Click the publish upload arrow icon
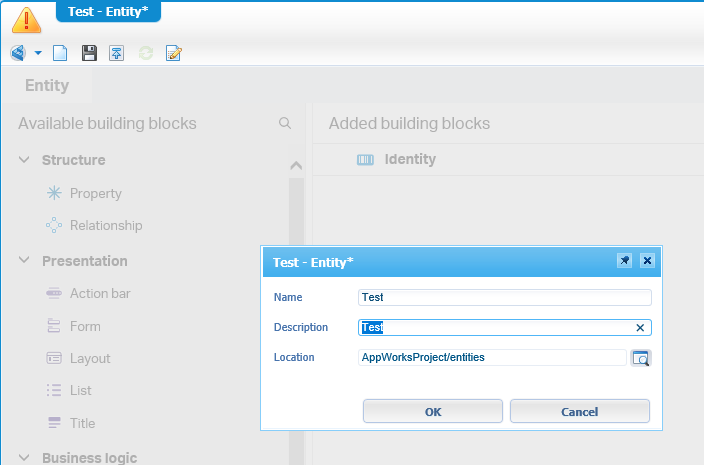This screenshot has width=704, height=465. coord(116,53)
